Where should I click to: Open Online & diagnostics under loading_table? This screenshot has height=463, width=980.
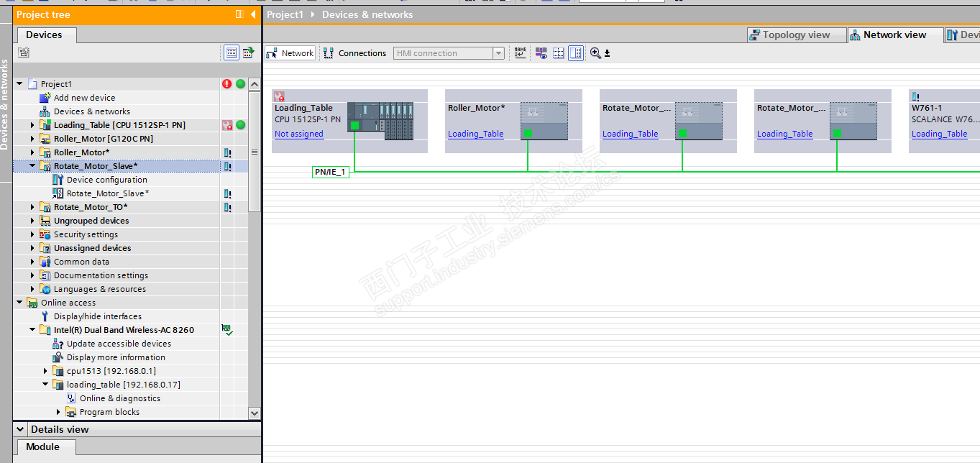pos(120,398)
